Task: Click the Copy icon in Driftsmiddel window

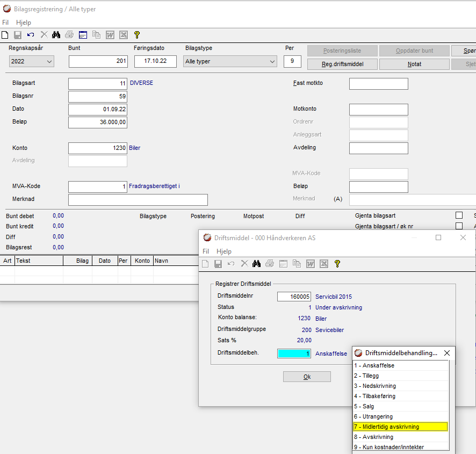Action: pyautogui.click(x=297, y=264)
